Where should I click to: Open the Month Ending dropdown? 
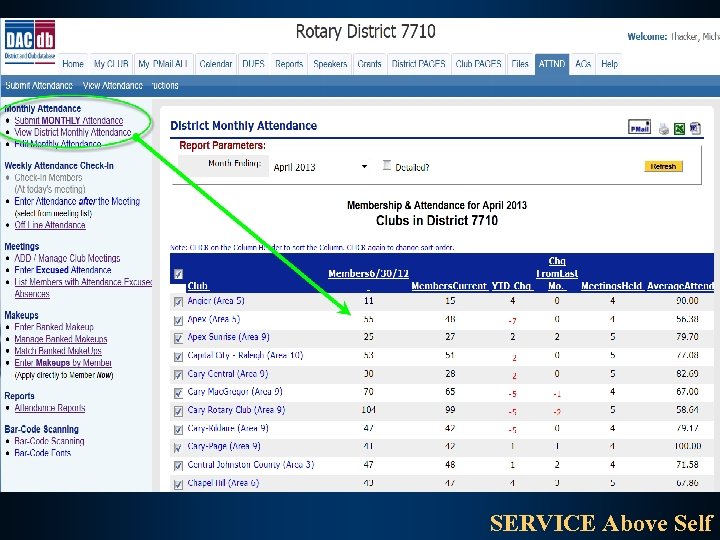[x=320, y=167]
